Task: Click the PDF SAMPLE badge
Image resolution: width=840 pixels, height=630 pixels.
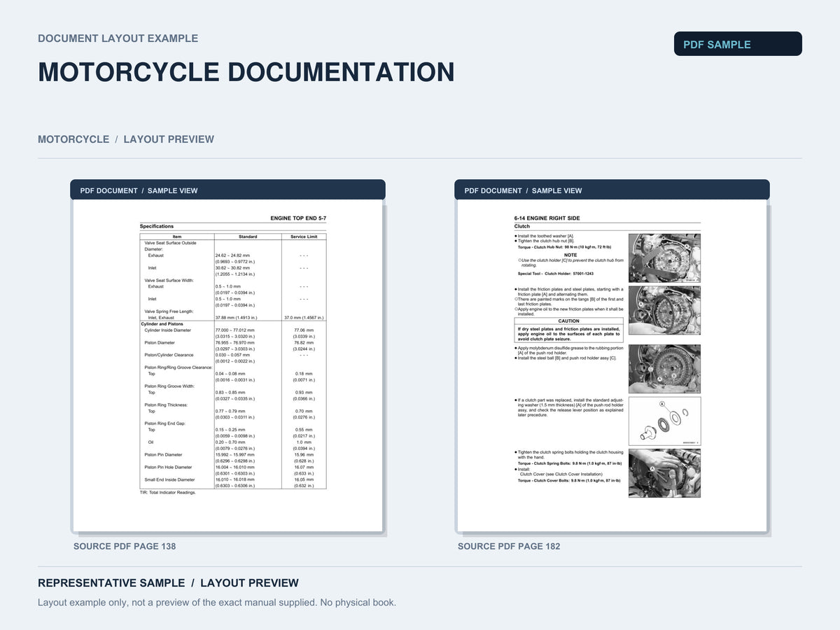Action: [x=738, y=44]
